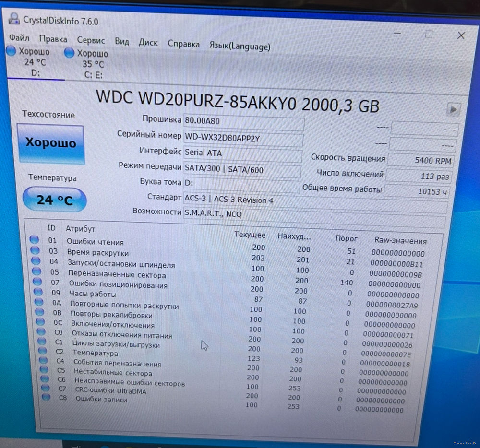Image resolution: width=480 pixels, height=448 pixels.
Task: Click the 24 °C temperature button
Action: click(55, 200)
